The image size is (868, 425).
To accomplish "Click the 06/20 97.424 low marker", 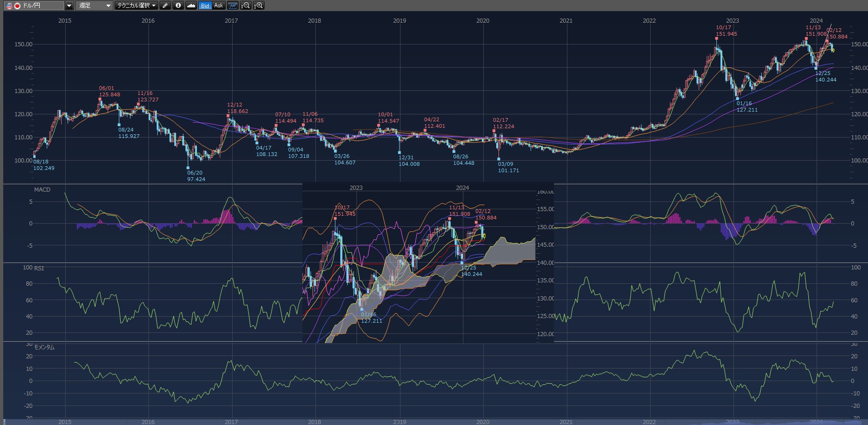I will point(188,168).
